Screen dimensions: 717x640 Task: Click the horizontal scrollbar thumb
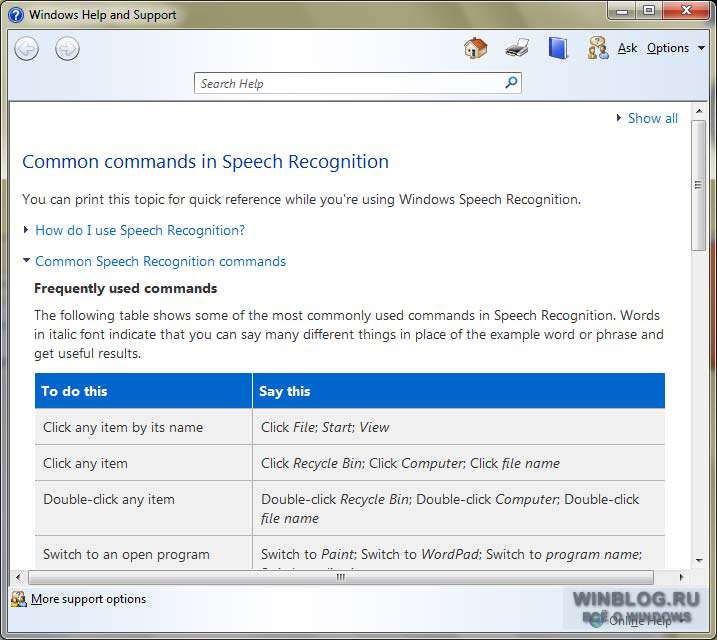341,577
